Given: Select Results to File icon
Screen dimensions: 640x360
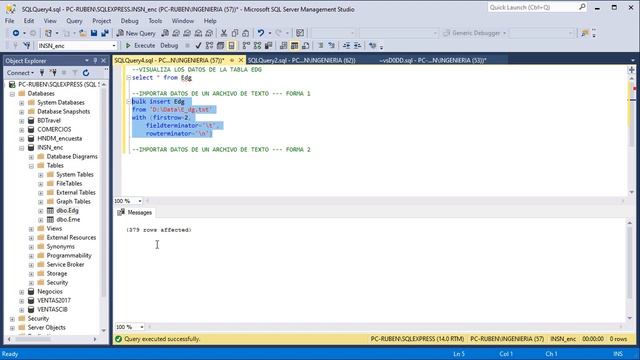Looking at the screenshot, I should point(305,45).
